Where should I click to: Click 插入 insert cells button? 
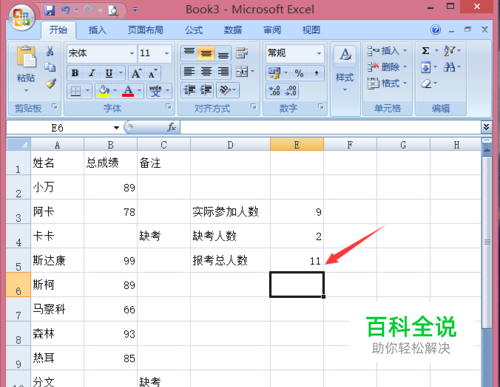point(387,51)
